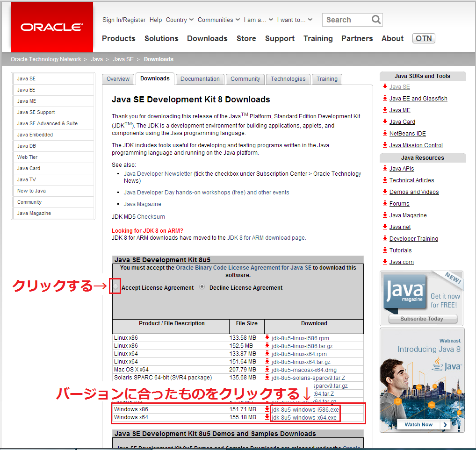Click the search magnifier icon
The width and height of the screenshot is (476, 450).
tap(376, 20)
